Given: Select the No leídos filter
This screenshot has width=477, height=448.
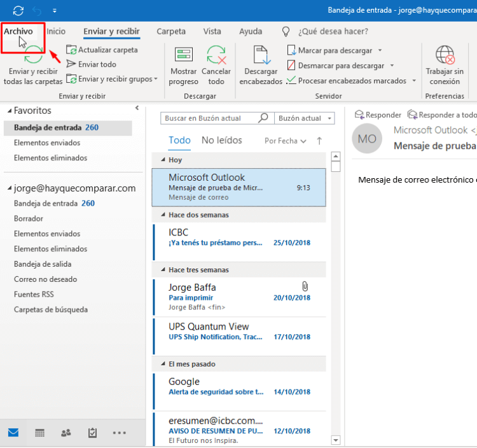Looking at the screenshot, I should (x=222, y=140).
